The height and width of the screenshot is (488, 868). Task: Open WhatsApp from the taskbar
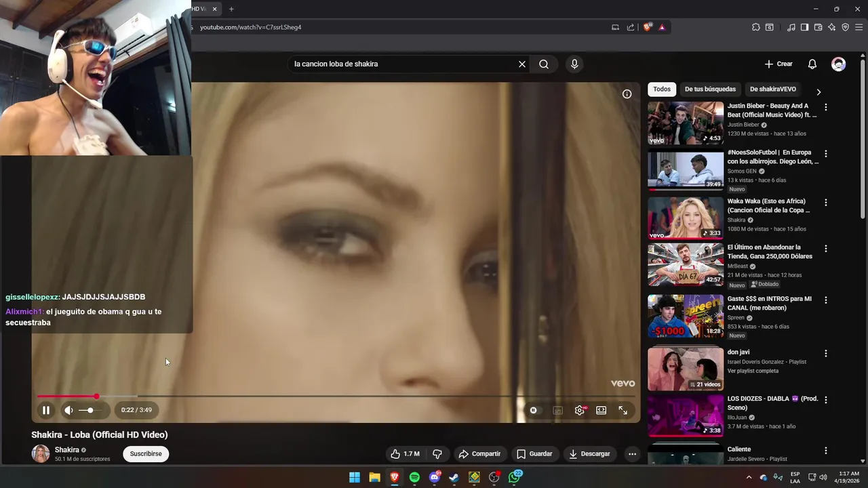tap(514, 477)
